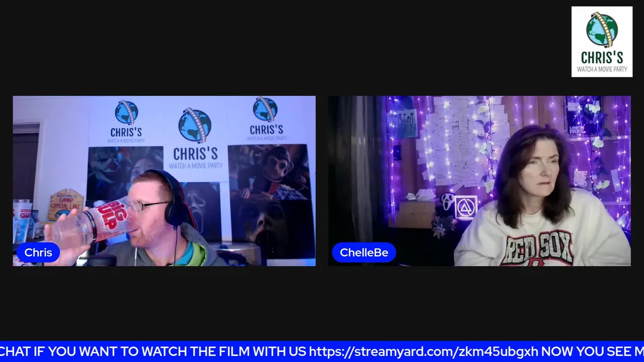
Task: Click the ChelleBe name label
Action: point(364,252)
